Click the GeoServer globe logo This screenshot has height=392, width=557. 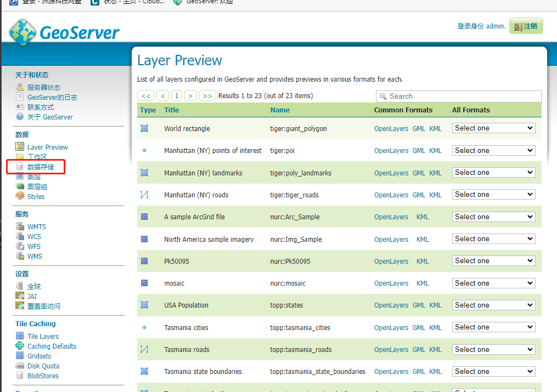click(x=21, y=32)
